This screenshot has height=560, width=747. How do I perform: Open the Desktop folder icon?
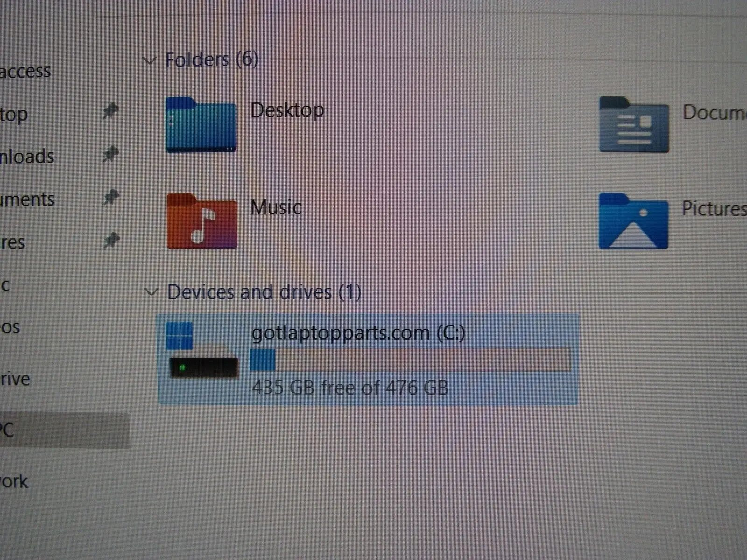[x=201, y=124]
